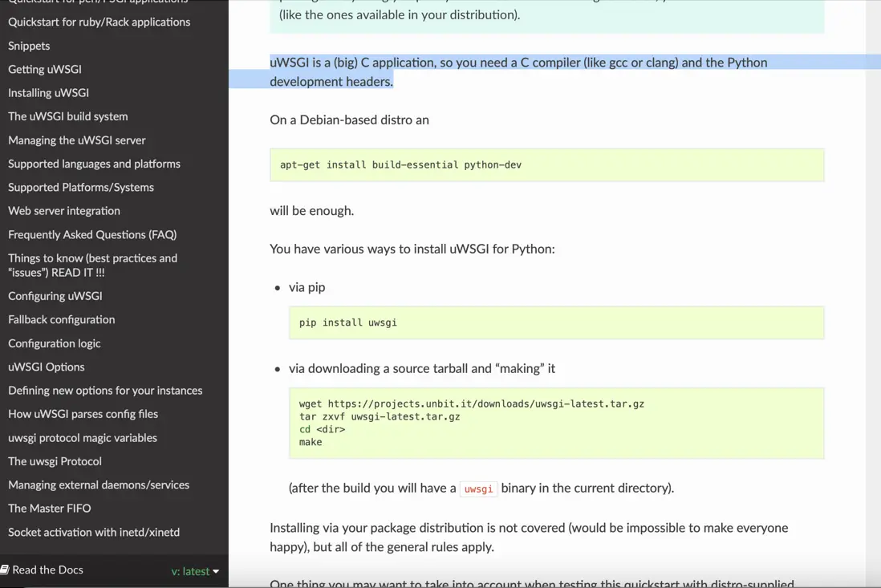This screenshot has height=588, width=881.
Task: Open the uWSGI Options page
Action: [47, 367]
